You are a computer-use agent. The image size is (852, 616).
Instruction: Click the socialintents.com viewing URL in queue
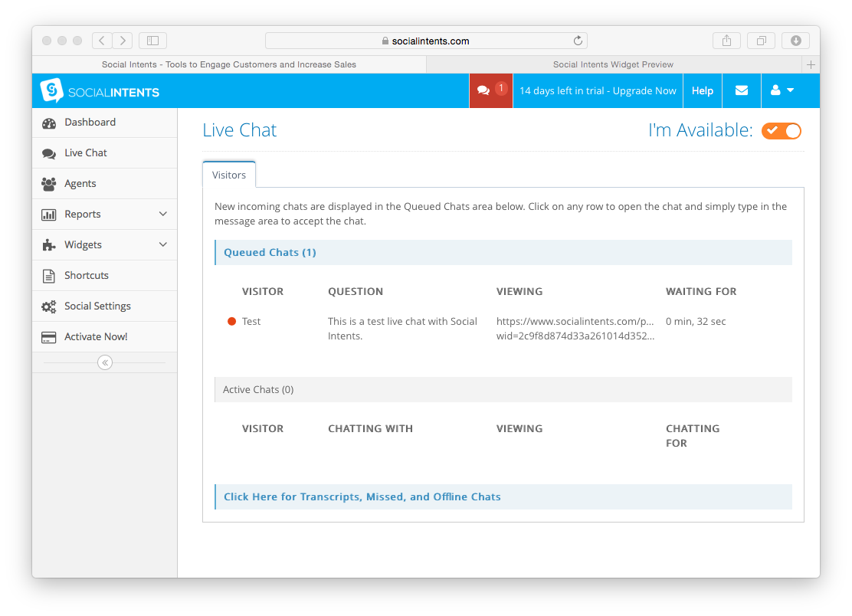point(575,329)
